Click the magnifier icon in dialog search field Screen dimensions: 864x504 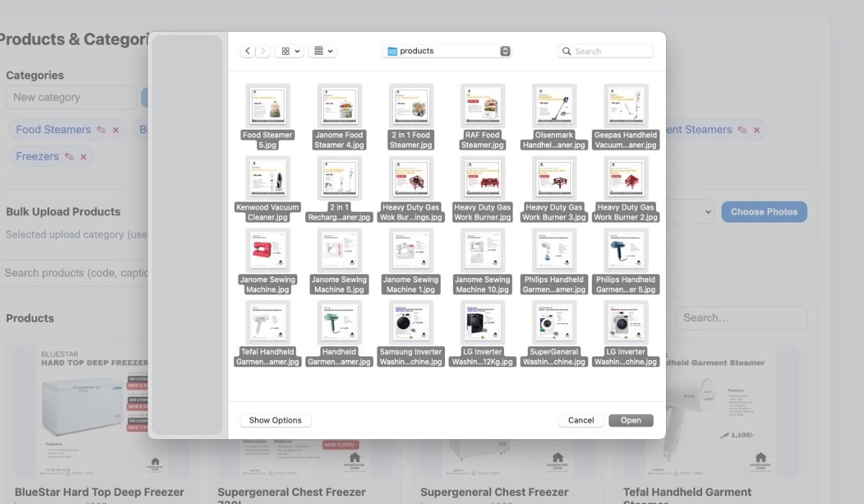pyautogui.click(x=567, y=51)
